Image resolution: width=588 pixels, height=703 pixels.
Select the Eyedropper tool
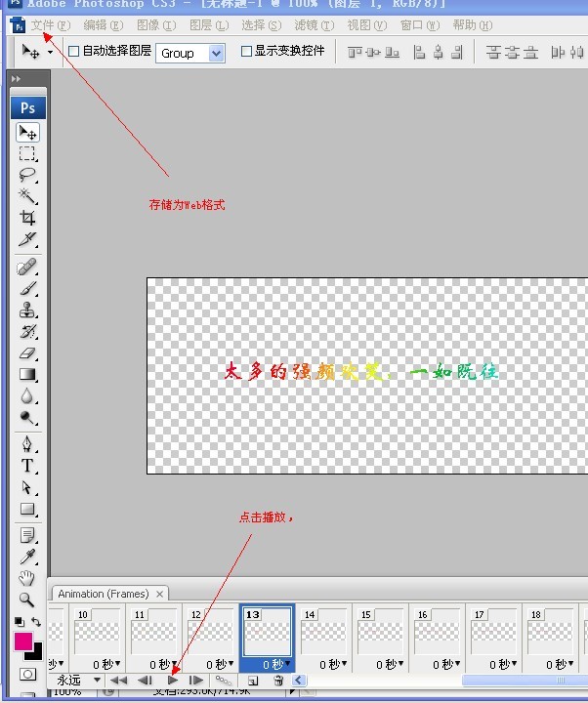point(27,557)
